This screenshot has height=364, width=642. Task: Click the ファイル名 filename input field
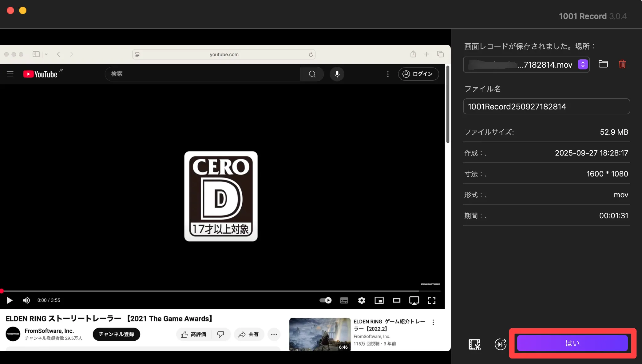click(x=546, y=106)
